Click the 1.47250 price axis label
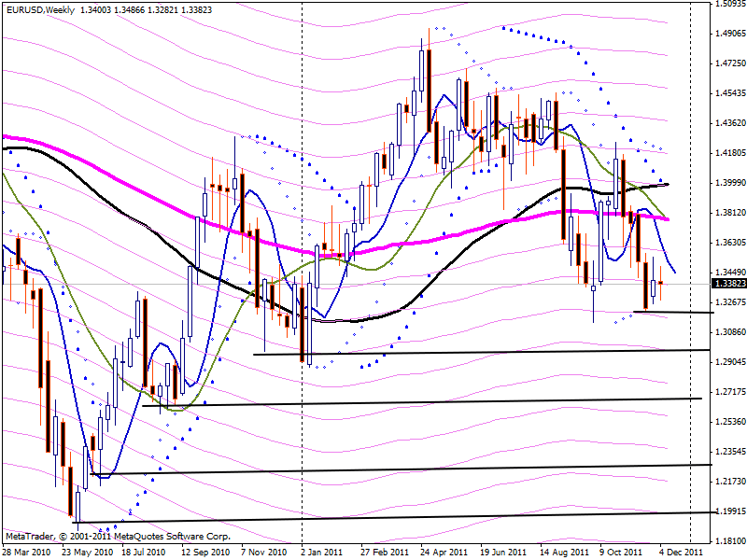This screenshot has height=560, width=747. [730, 63]
